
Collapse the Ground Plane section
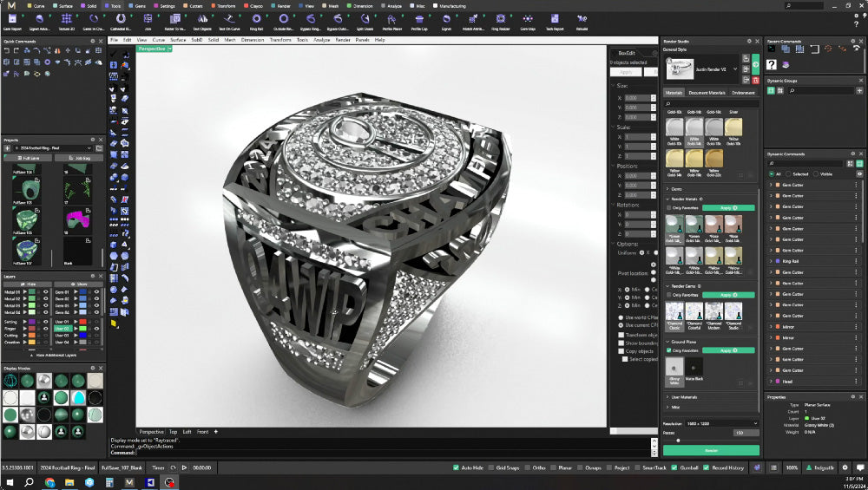coord(668,342)
